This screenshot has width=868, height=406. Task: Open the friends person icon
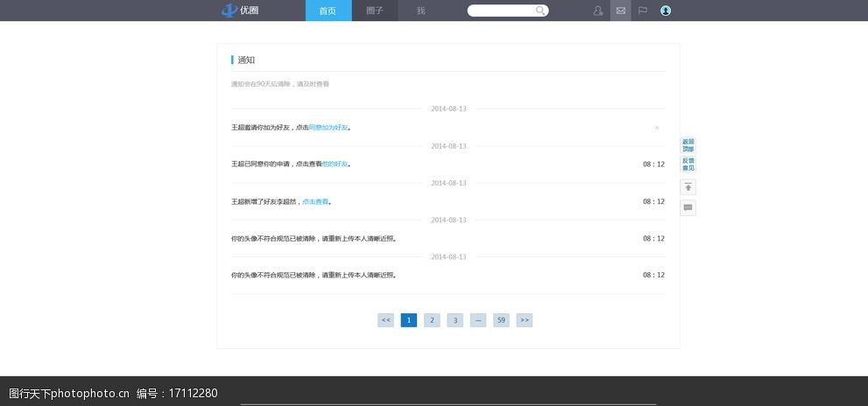coord(598,10)
